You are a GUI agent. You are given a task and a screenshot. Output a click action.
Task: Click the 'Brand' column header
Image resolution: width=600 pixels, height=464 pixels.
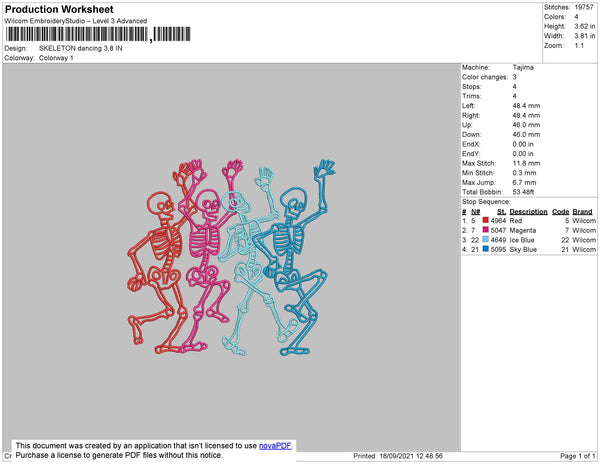pos(582,212)
